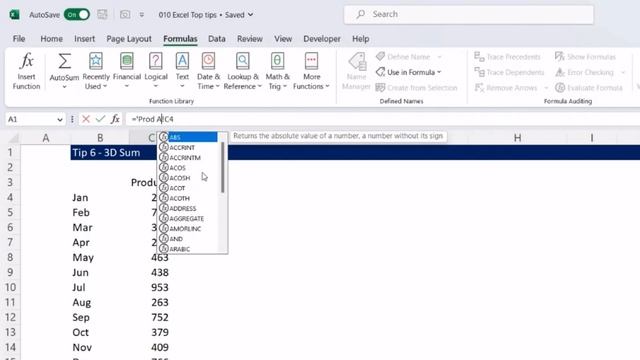Screen dimensions: 640x360
Task: Select the column H header
Action: tap(517, 138)
